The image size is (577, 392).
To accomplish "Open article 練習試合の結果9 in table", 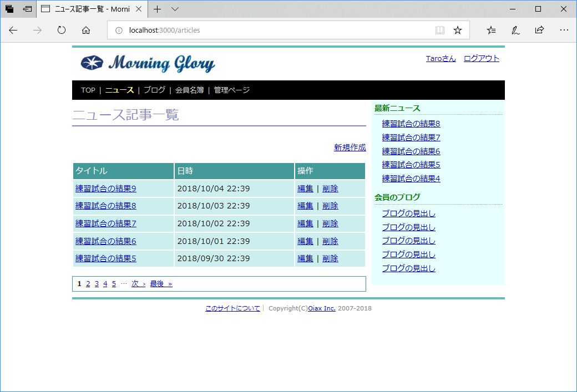I will [106, 189].
